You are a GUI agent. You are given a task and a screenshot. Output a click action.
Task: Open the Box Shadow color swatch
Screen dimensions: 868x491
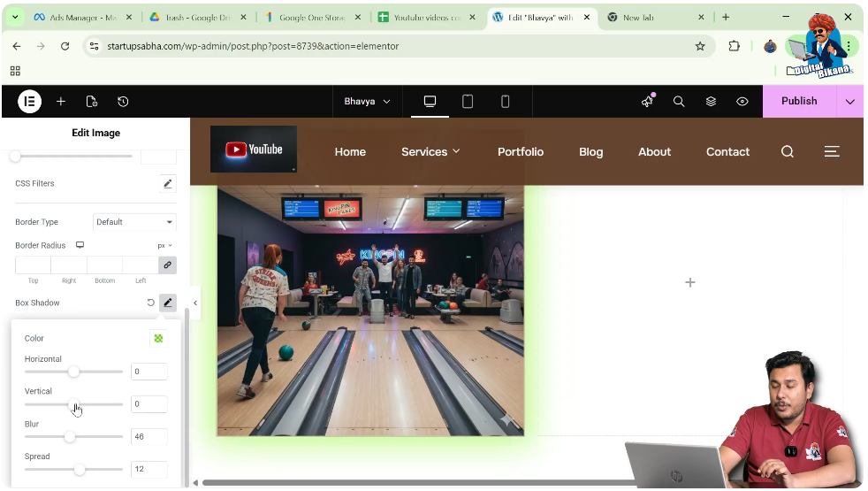158,338
